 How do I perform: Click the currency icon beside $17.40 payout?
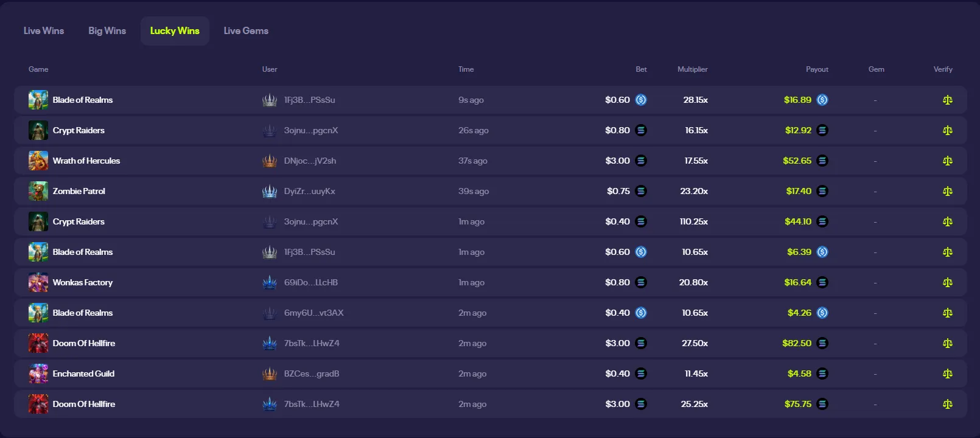(x=822, y=191)
